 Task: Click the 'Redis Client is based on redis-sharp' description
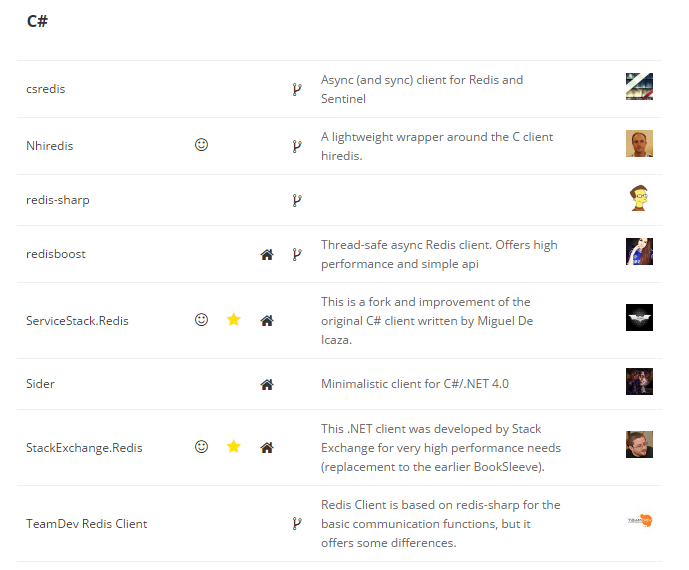coord(440,524)
